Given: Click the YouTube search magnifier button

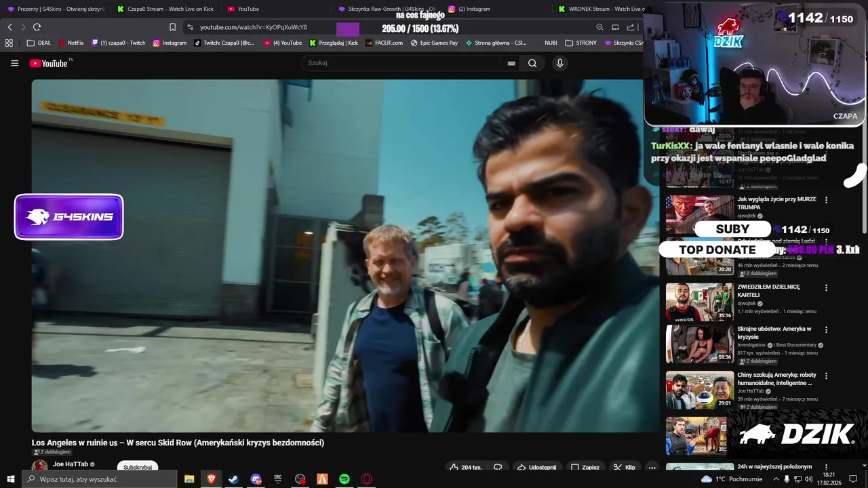Looking at the screenshot, I should [532, 63].
